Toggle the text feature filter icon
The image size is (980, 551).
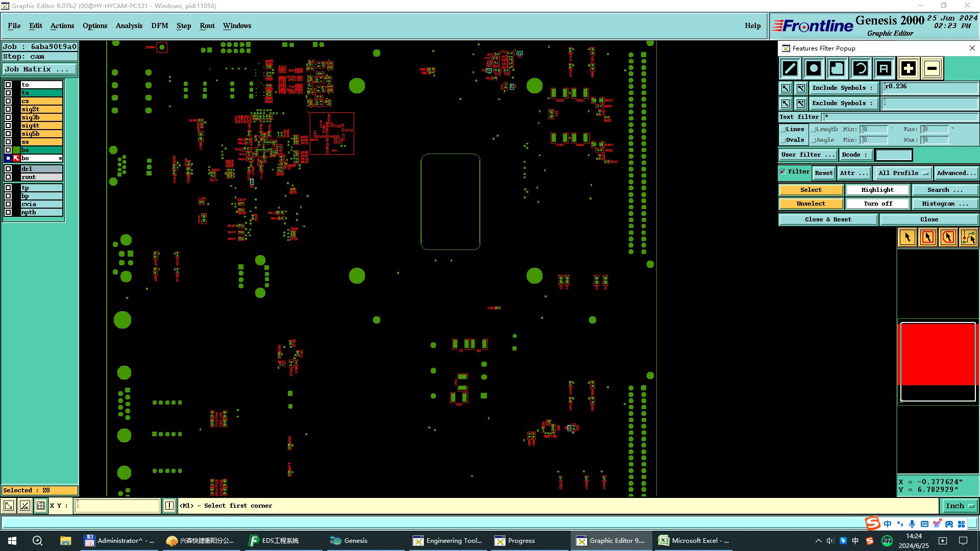point(884,68)
